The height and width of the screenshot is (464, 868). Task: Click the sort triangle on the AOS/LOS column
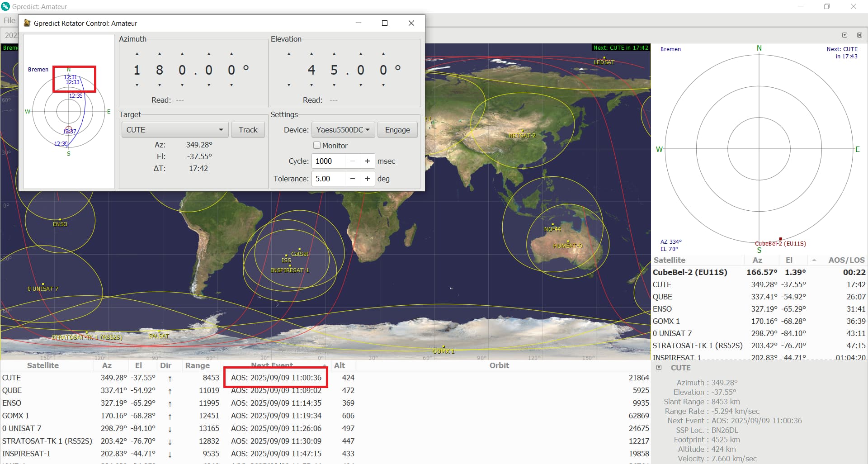click(x=814, y=260)
